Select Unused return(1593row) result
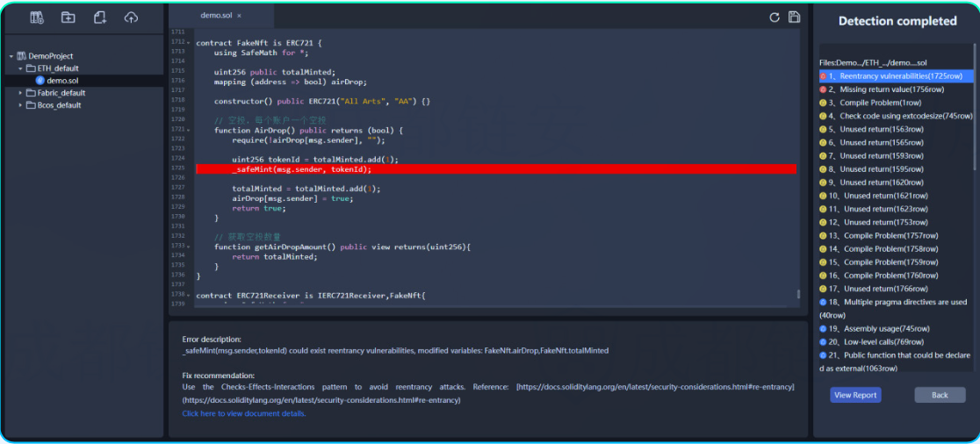The height and width of the screenshot is (444, 980). tap(897, 155)
